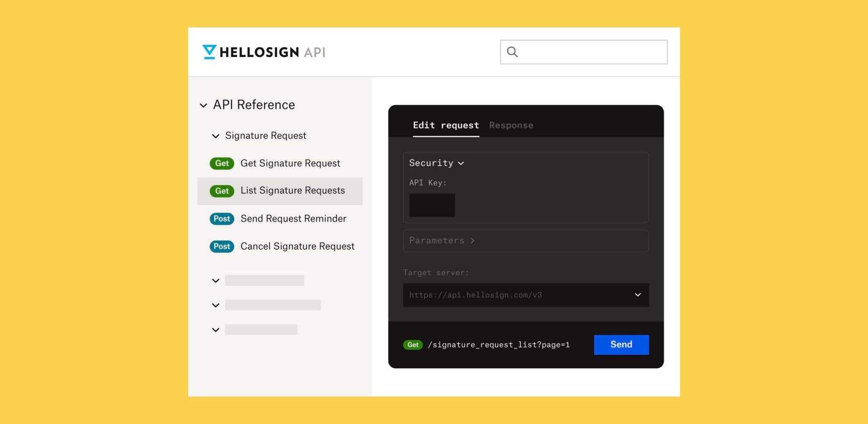Image resolution: width=868 pixels, height=424 pixels.
Task: Click the search magnifier icon
Action: click(x=513, y=52)
